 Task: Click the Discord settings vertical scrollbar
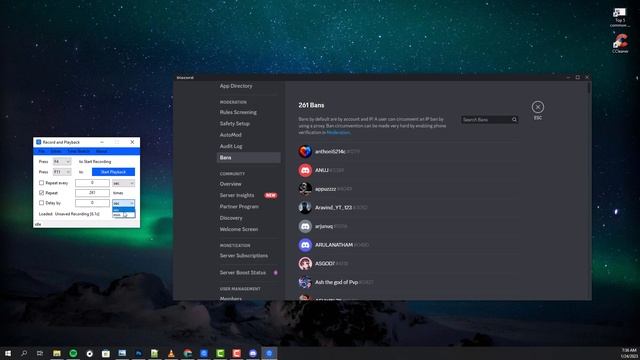coord(589,88)
